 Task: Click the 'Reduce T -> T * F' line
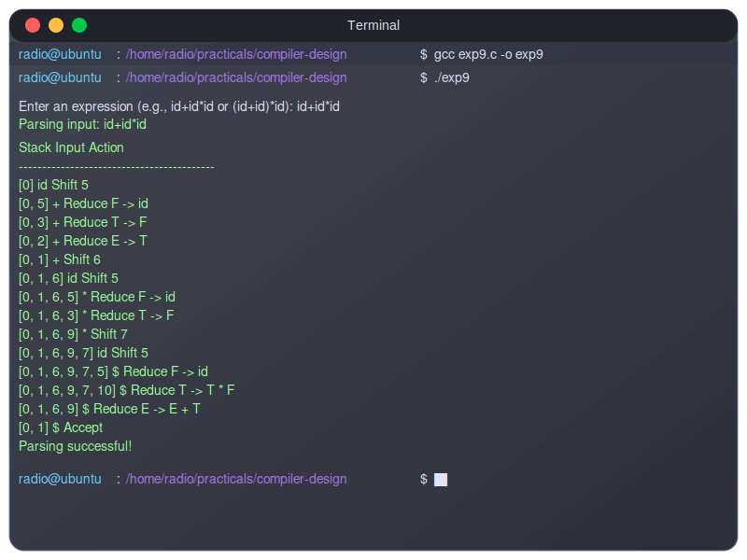[126, 390]
